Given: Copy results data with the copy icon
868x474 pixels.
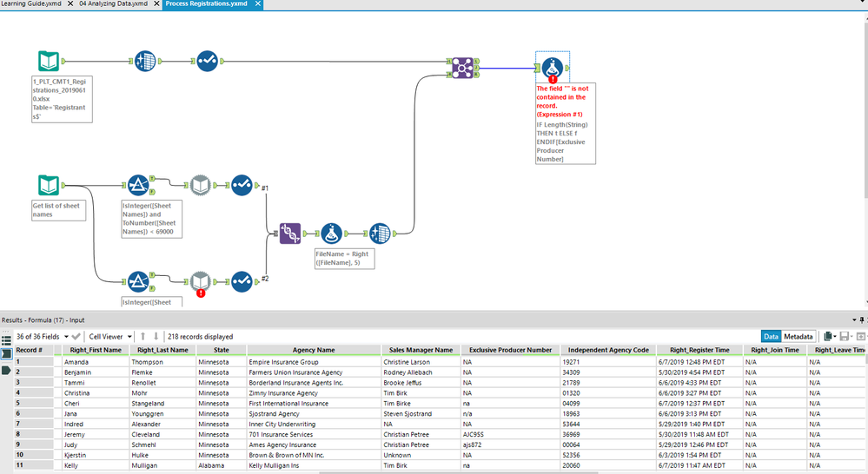Looking at the screenshot, I should click(x=827, y=336).
